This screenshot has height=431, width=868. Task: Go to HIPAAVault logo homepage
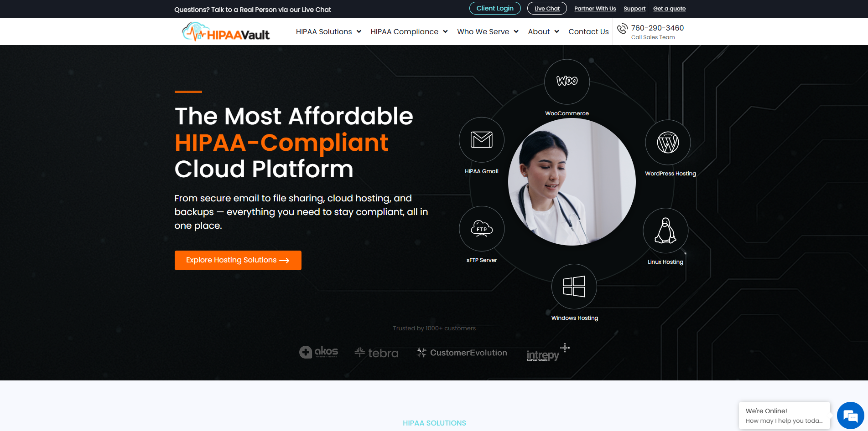(226, 32)
